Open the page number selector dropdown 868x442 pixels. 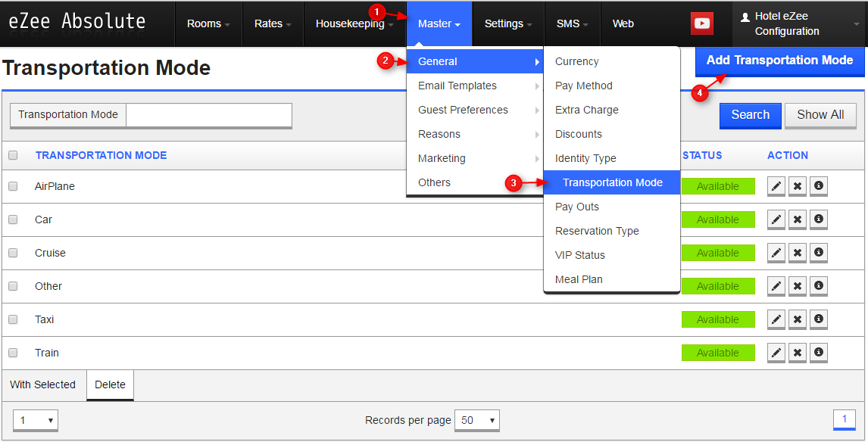point(36,420)
